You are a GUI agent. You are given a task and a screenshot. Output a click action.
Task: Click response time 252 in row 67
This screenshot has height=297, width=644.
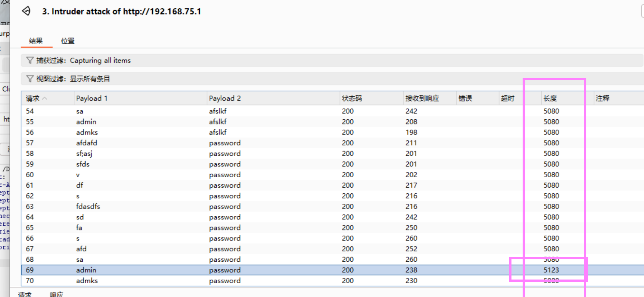tap(411, 249)
